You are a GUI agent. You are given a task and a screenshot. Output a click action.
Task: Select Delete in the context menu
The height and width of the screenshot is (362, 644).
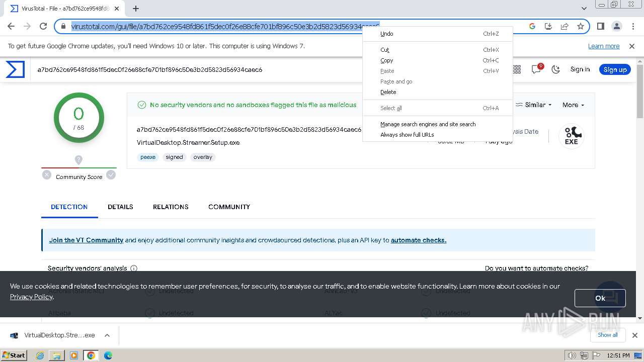point(438,92)
